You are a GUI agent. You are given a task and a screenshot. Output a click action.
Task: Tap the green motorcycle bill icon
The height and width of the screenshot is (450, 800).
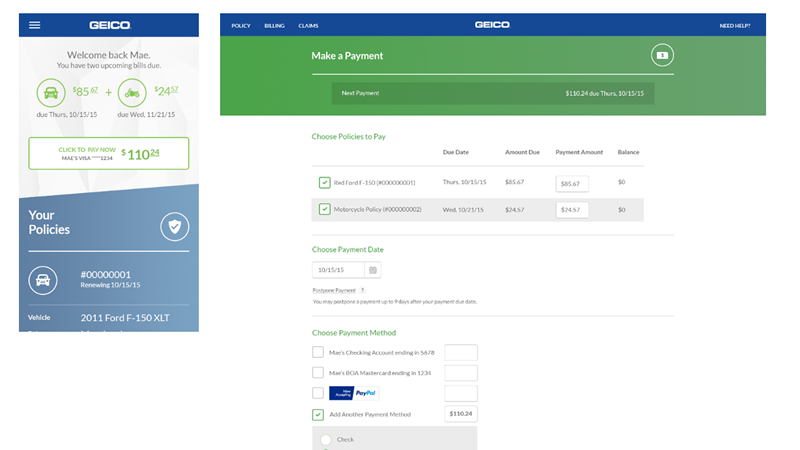point(131,94)
